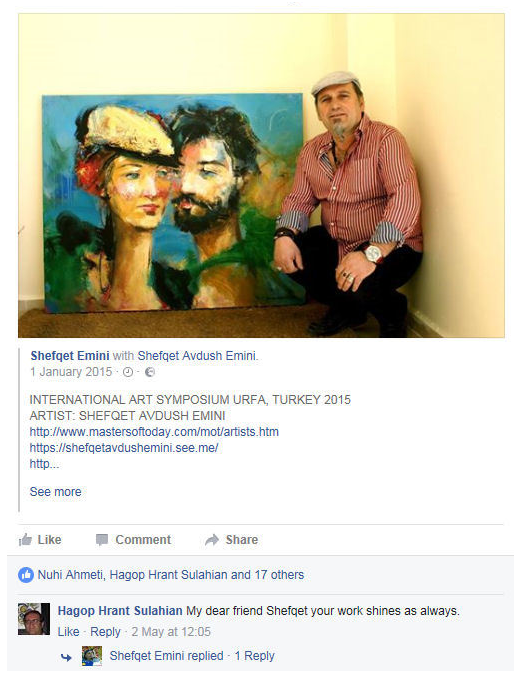Click the Share arrow icon
This screenshot has height=673, width=516.
[x=212, y=540]
